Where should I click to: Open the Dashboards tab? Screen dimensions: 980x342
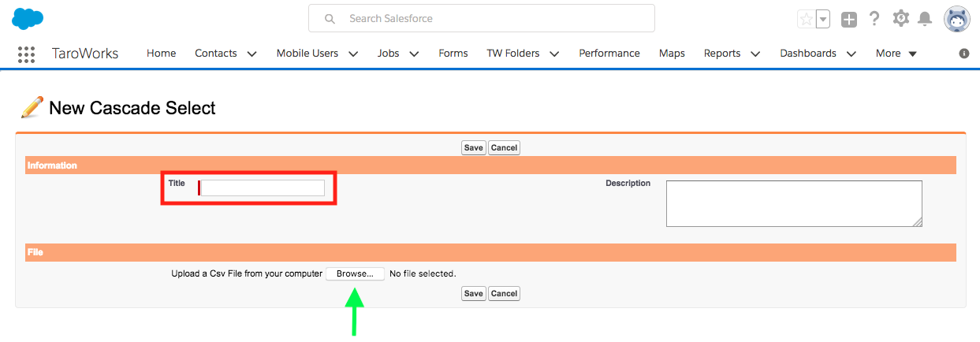coord(808,54)
